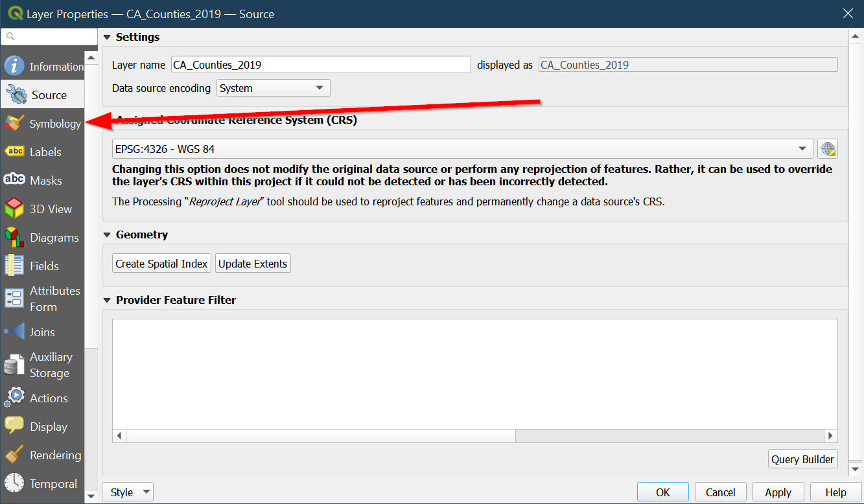Click the Create Spatial Index button
This screenshot has height=504, width=864.
[x=161, y=264]
